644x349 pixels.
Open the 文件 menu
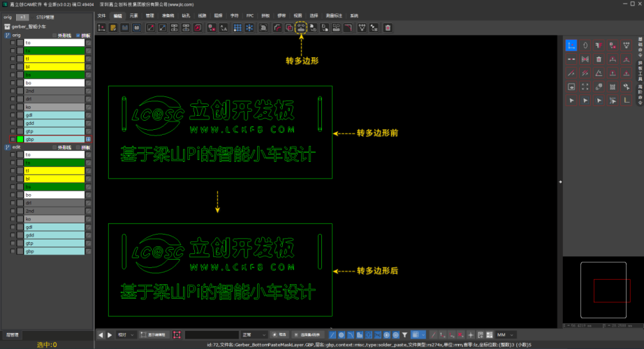[102, 15]
